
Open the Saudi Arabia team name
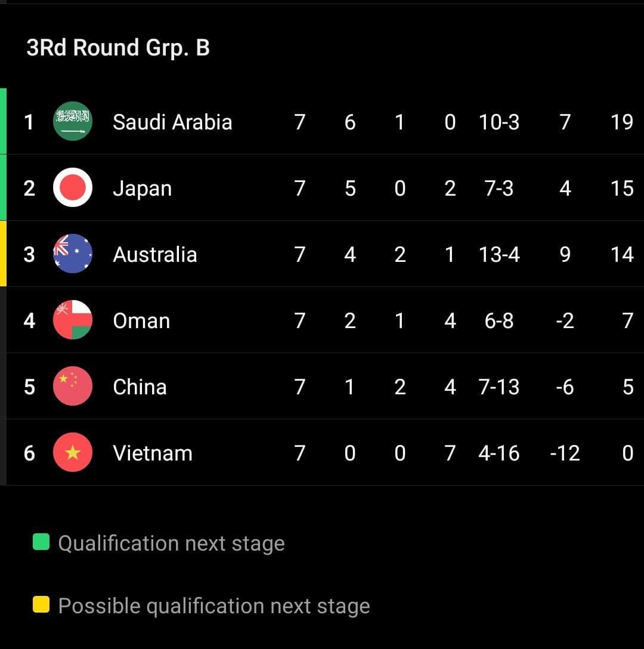172,122
